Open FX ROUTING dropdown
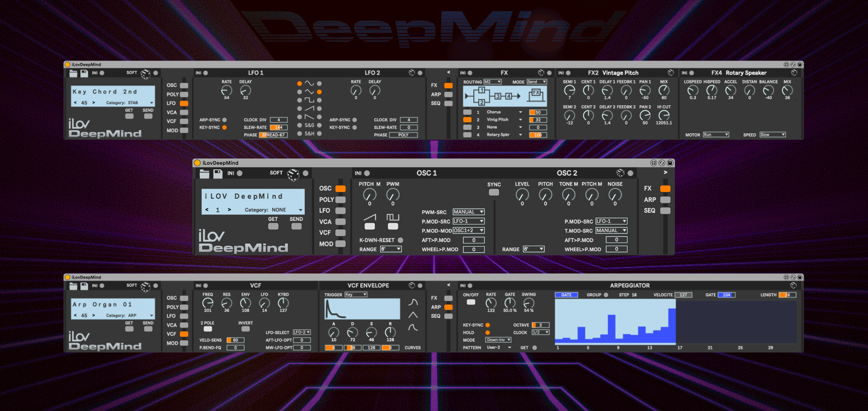 pyautogui.click(x=493, y=82)
